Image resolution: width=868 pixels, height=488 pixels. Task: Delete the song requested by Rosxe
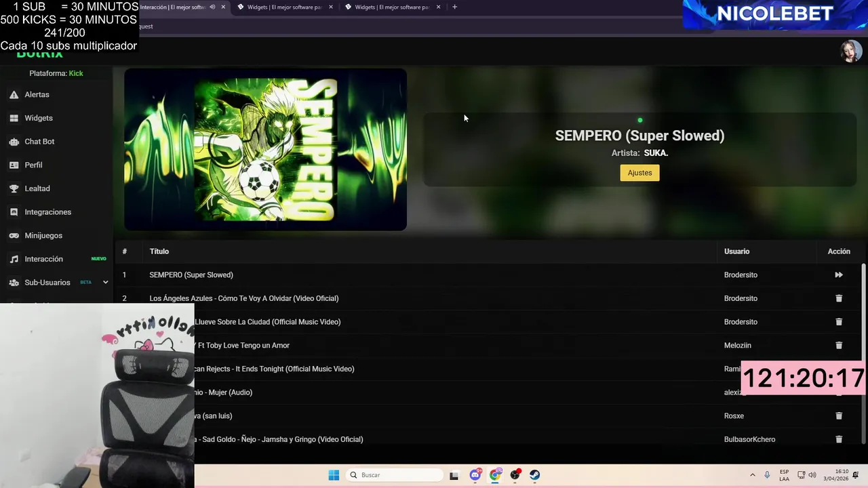pyautogui.click(x=839, y=415)
